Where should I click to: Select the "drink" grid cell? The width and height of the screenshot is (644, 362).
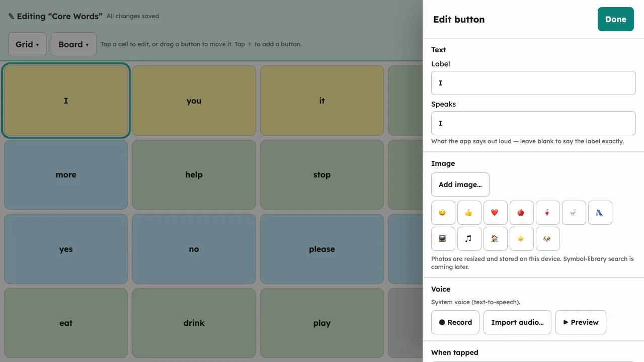click(194, 323)
